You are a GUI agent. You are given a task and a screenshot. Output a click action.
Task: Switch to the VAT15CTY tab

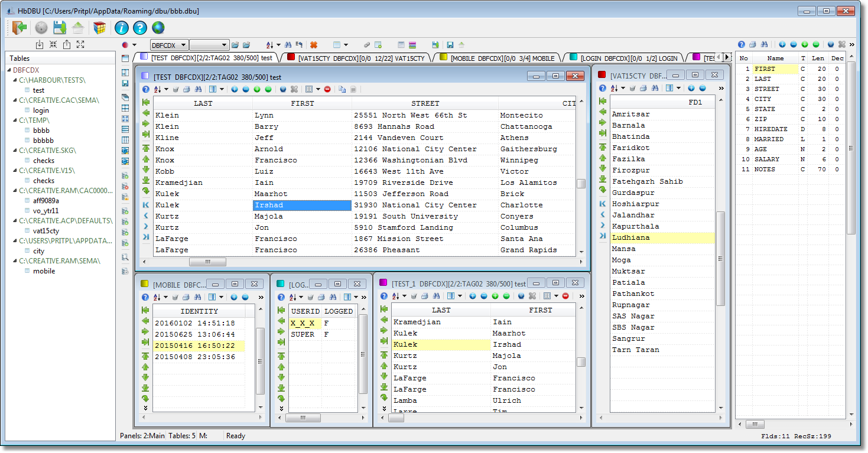(360, 58)
